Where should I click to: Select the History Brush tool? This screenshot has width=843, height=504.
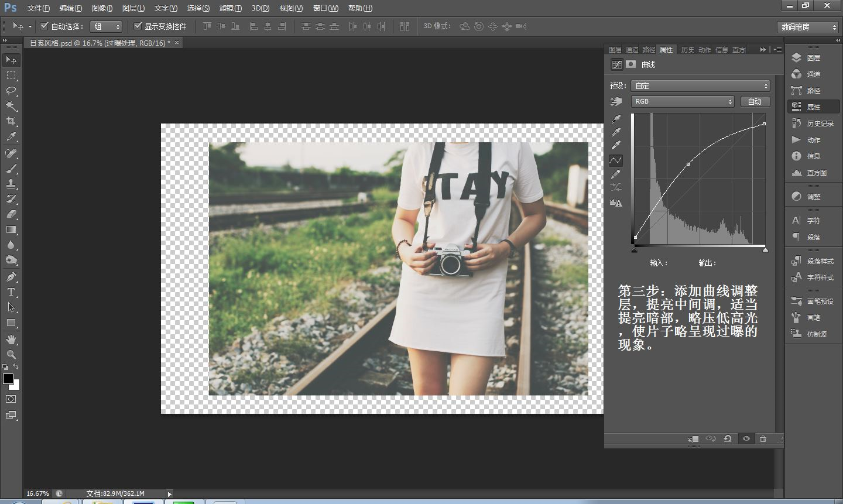11,199
